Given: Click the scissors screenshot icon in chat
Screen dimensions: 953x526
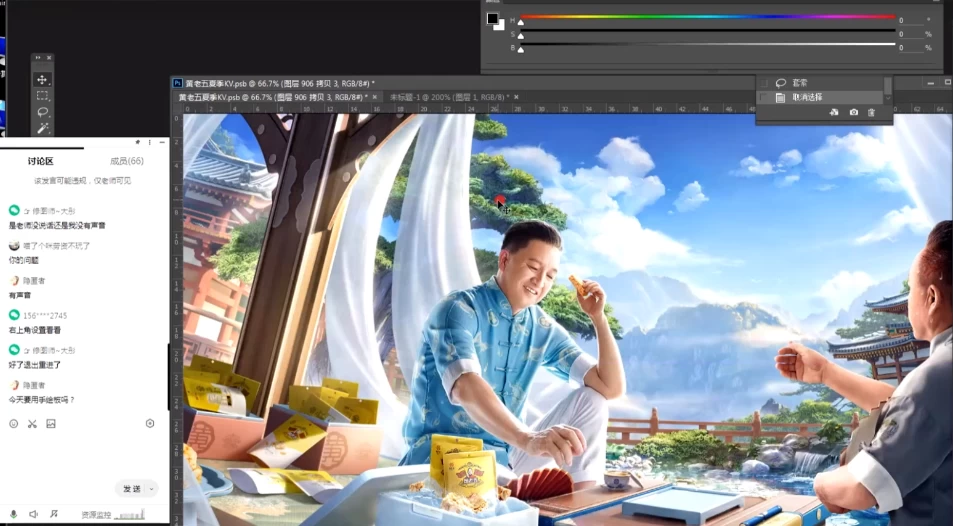Looking at the screenshot, I should pos(32,424).
